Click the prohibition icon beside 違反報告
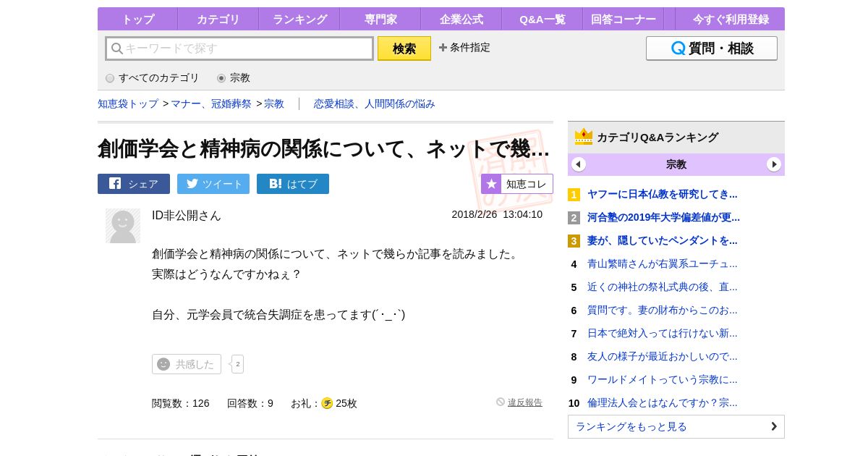This screenshot has width=868, height=456. click(x=501, y=402)
